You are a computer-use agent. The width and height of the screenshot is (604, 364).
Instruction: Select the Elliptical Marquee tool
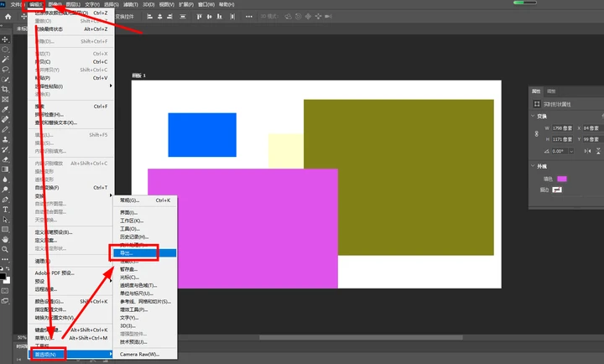[5, 49]
